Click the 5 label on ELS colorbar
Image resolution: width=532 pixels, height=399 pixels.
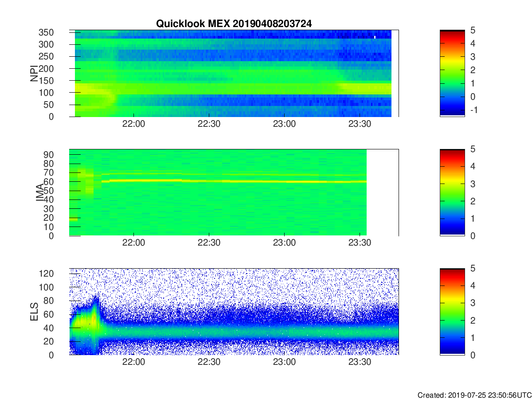[x=473, y=268]
